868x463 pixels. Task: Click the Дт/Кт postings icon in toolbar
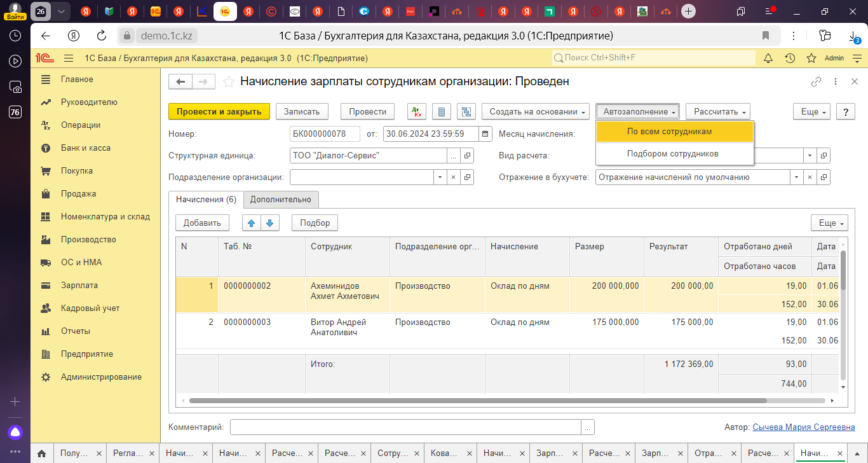pyautogui.click(x=417, y=111)
